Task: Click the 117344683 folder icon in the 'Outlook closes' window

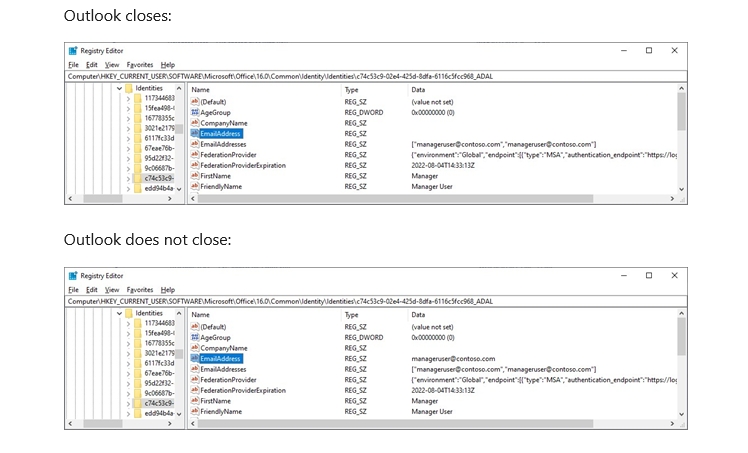Action: tap(138, 98)
